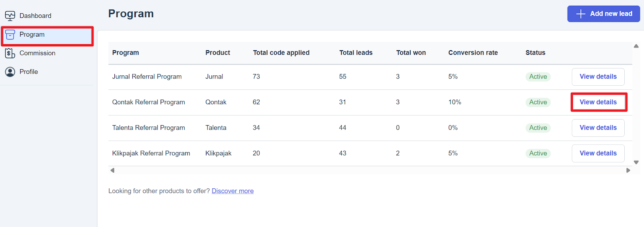Click the Profile avatar icon in sidebar
This screenshot has height=227, width=644.
(x=10, y=72)
